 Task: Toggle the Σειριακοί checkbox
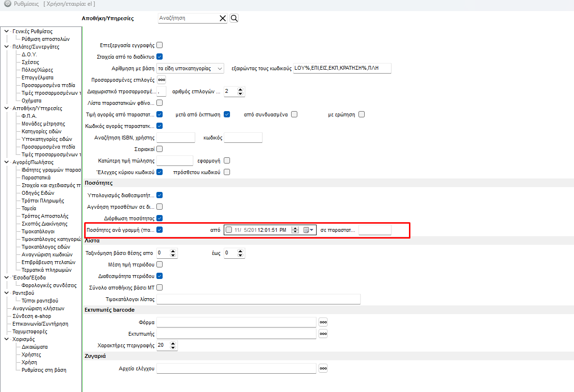click(x=160, y=149)
